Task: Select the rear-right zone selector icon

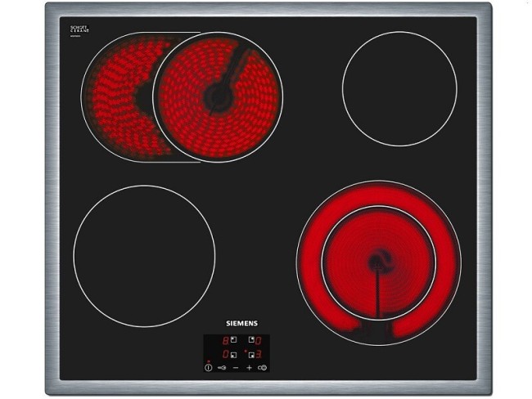Action: click(x=251, y=339)
